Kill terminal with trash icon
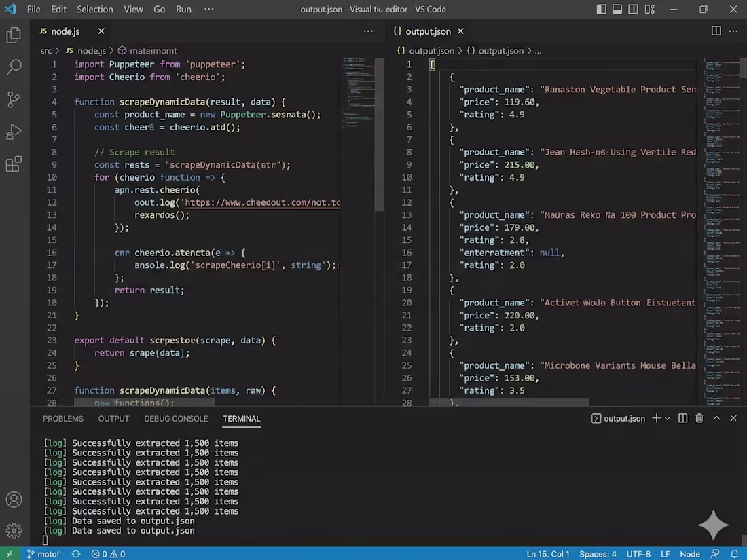The width and height of the screenshot is (747, 560). (699, 418)
